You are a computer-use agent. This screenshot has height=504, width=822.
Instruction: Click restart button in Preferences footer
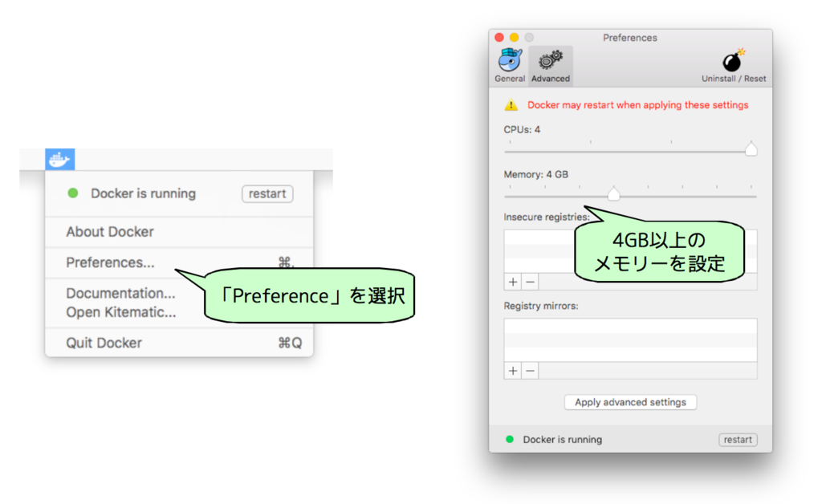[738, 440]
